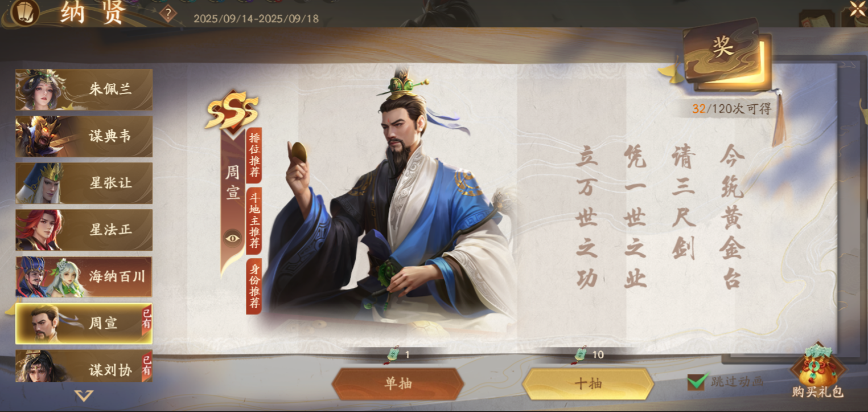The image size is (868, 412).
Task: Click the ten draw ticket icon
Action: 581,354
